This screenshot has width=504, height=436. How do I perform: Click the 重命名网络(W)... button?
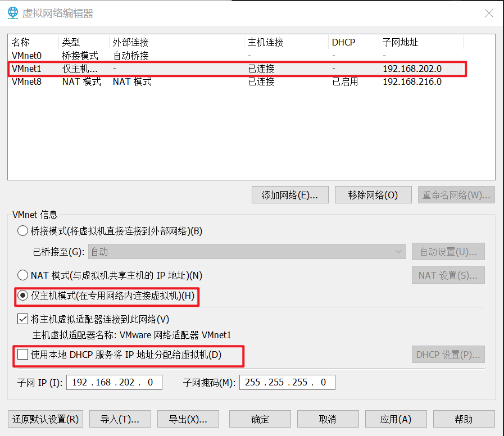point(456,195)
